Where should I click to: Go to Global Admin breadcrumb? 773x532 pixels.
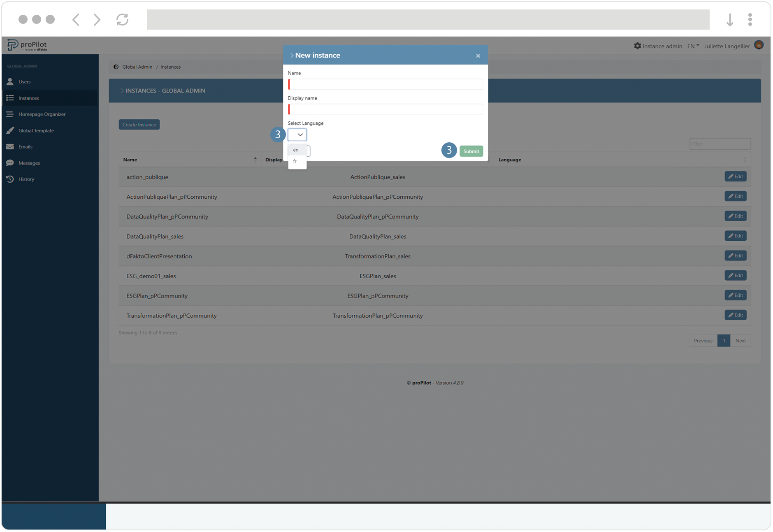[x=137, y=67]
